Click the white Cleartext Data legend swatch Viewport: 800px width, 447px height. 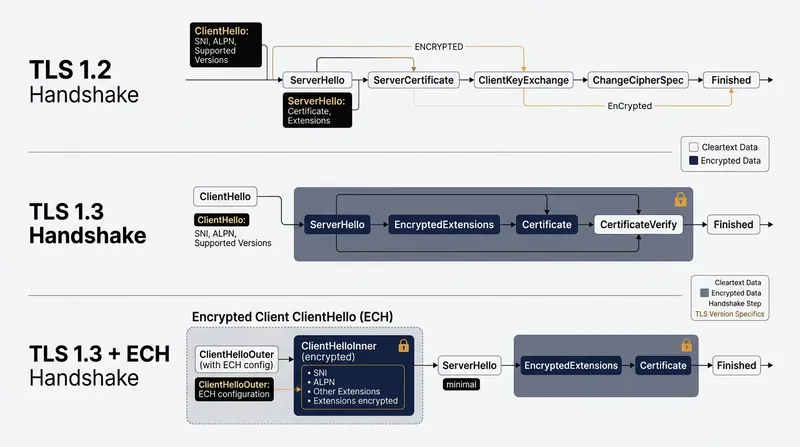693,147
